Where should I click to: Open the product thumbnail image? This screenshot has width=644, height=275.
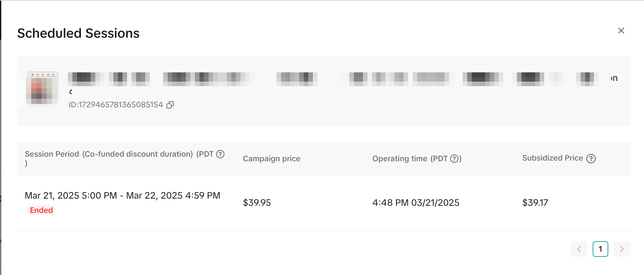point(42,88)
